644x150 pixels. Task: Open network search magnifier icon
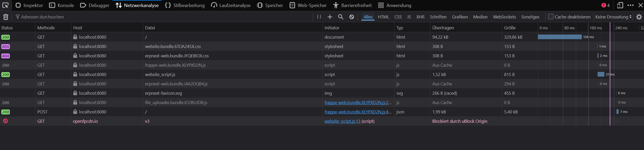pyautogui.click(x=341, y=17)
